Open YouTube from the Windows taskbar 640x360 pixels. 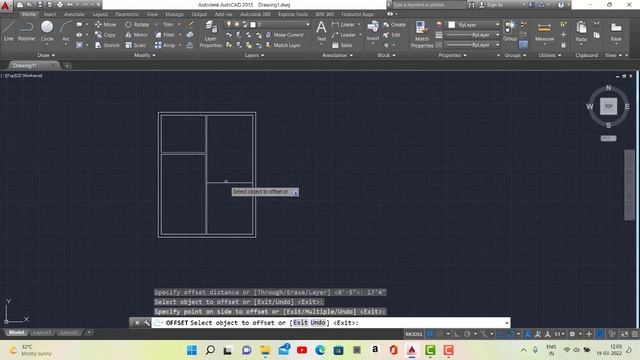302,350
